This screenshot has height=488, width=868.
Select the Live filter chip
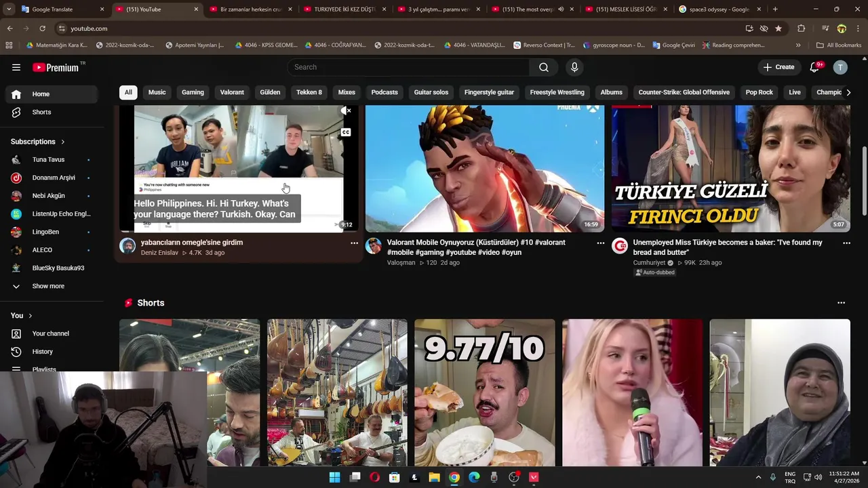(795, 92)
